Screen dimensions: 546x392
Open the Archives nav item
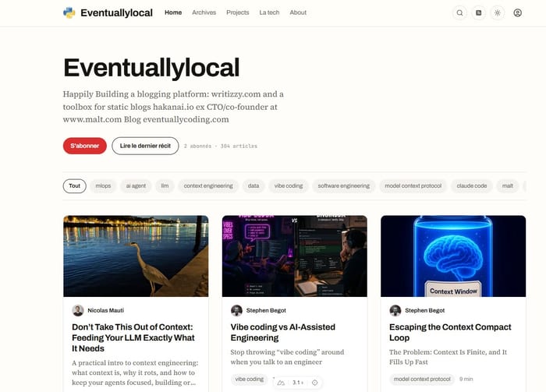[x=204, y=12]
